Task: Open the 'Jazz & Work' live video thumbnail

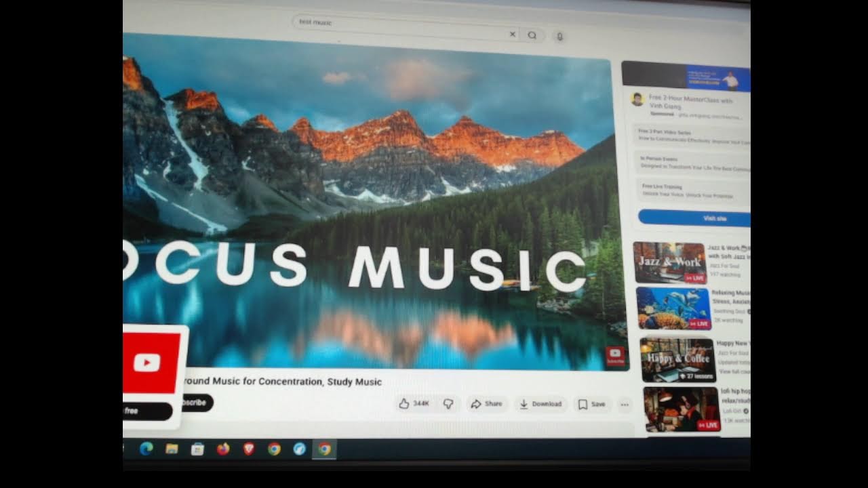Action: pyautogui.click(x=669, y=263)
